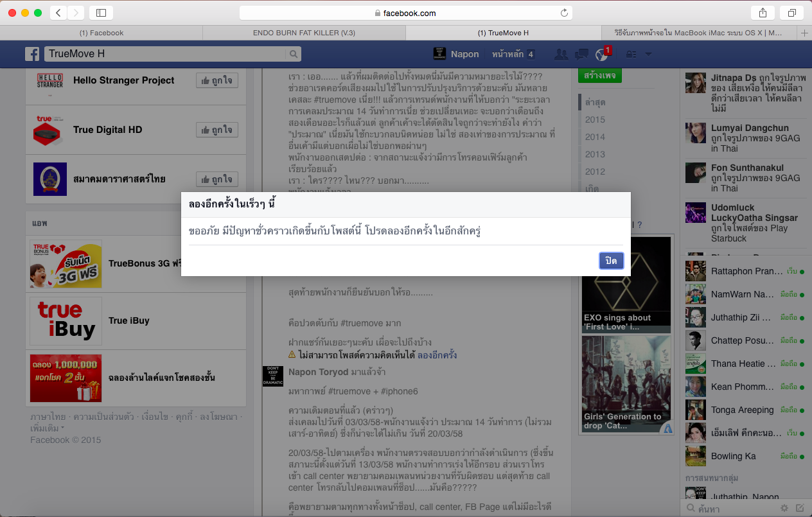Image resolution: width=812 pixels, height=517 pixels.
Task: Open Napon Toryod name link
Action: [319, 372]
